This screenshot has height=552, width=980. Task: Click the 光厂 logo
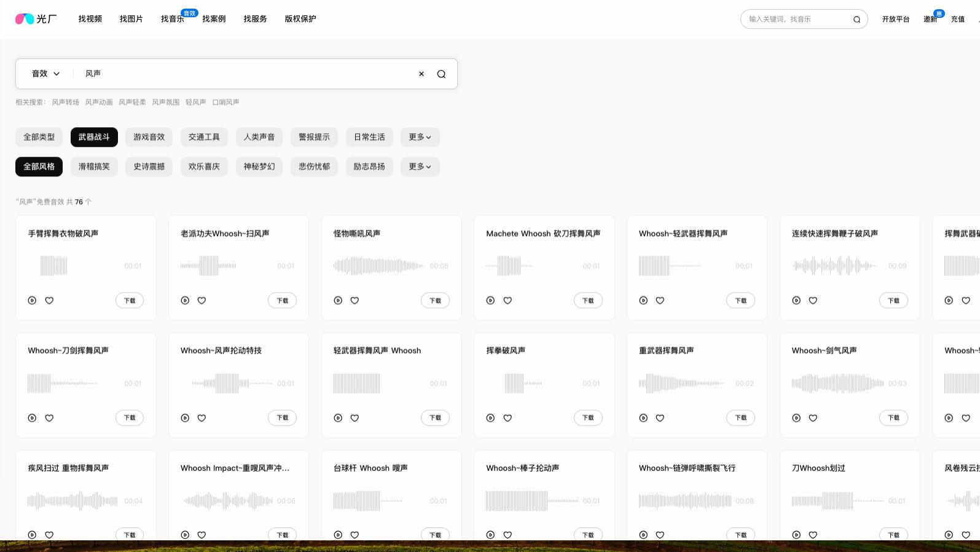(x=36, y=19)
